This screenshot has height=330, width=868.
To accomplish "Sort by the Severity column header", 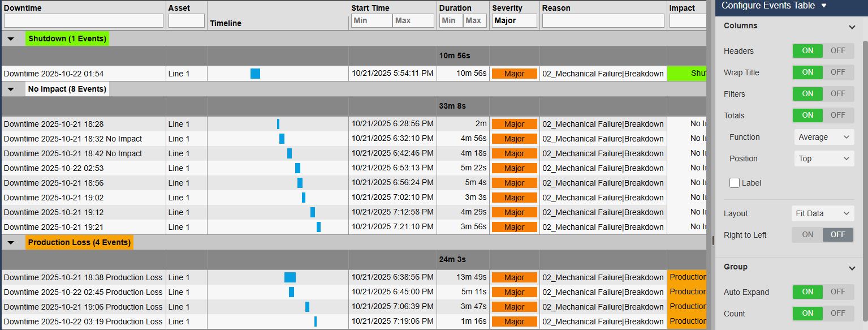I will [x=507, y=8].
